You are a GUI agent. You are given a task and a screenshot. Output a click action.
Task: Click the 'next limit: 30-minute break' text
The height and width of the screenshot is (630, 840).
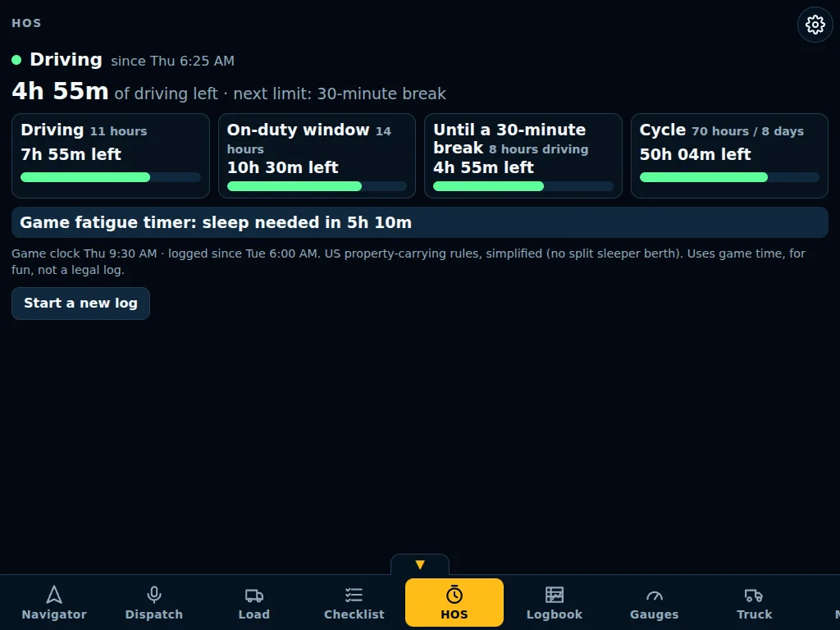[340, 94]
